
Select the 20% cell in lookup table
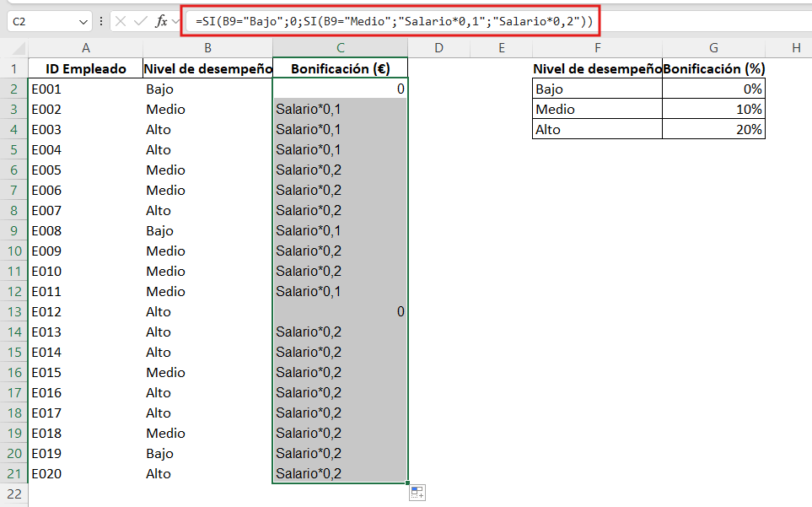pos(713,129)
